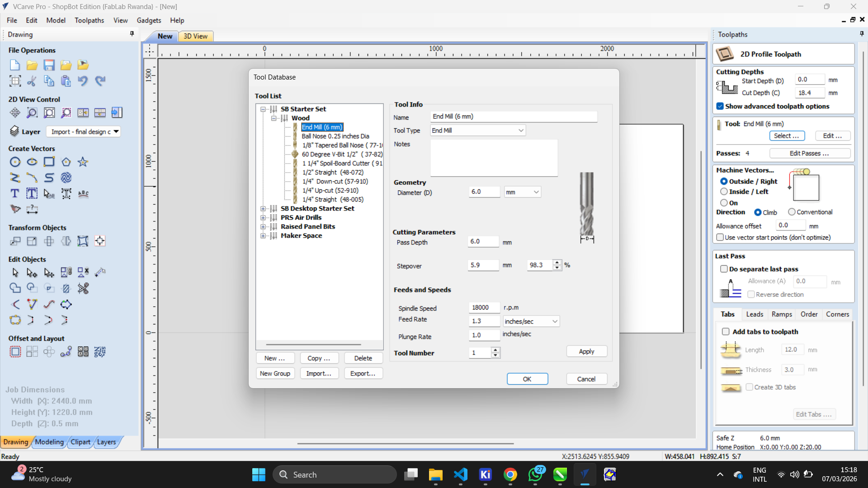The height and width of the screenshot is (488, 868).
Task: Enable Add tabs to toolpath checkbox
Action: tap(726, 332)
